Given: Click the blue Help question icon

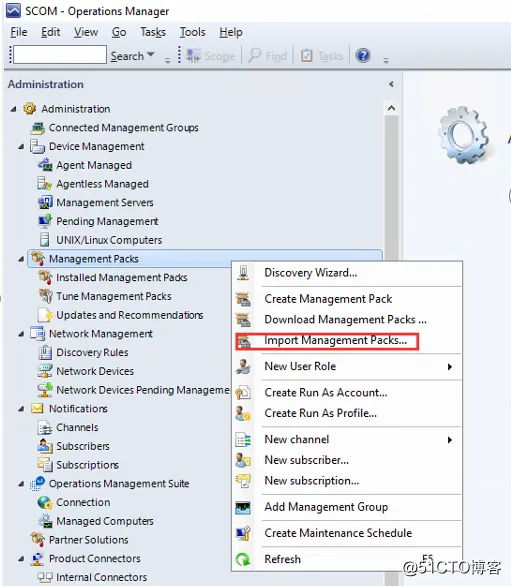Looking at the screenshot, I should (x=363, y=56).
